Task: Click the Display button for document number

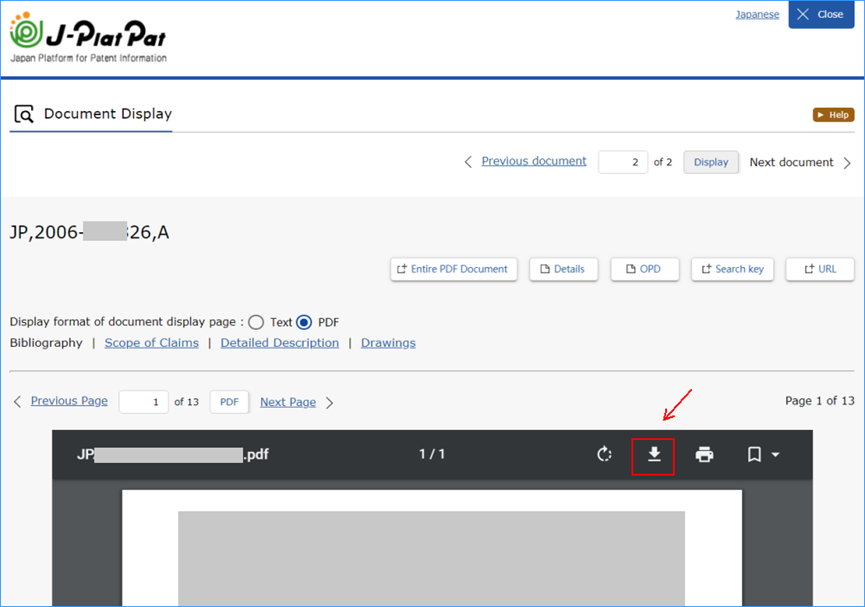Action: (711, 162)
